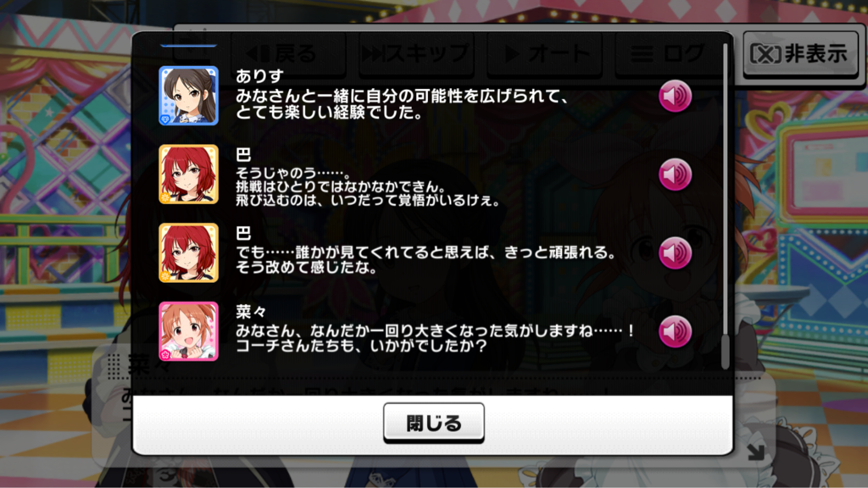
Task: Click the dimmed 戻る back button
Action: (288, 53)
